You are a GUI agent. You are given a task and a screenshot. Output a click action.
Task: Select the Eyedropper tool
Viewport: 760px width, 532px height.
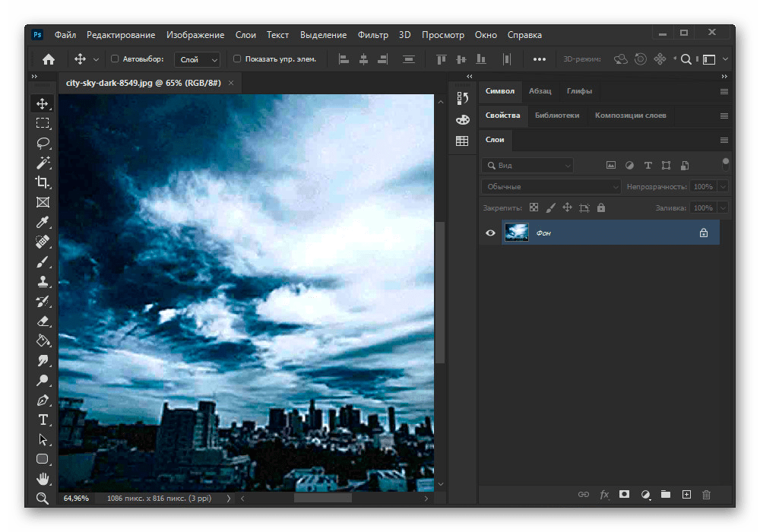43,222
